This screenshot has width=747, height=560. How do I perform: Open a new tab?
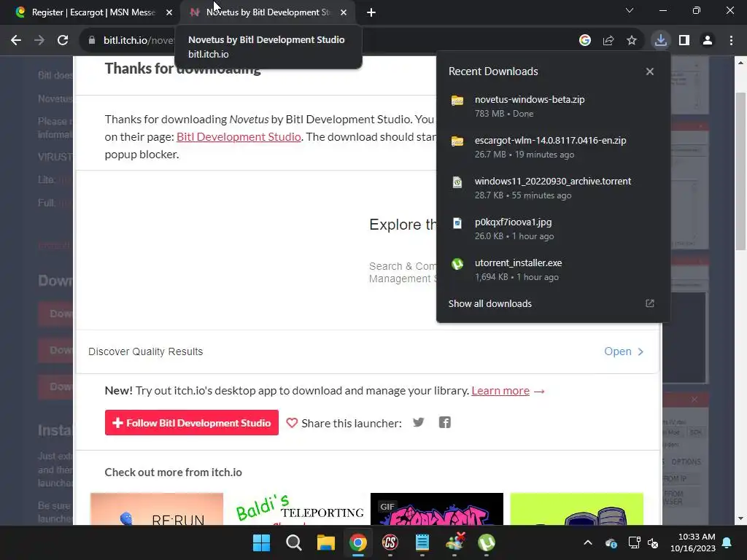coord(371,12)
